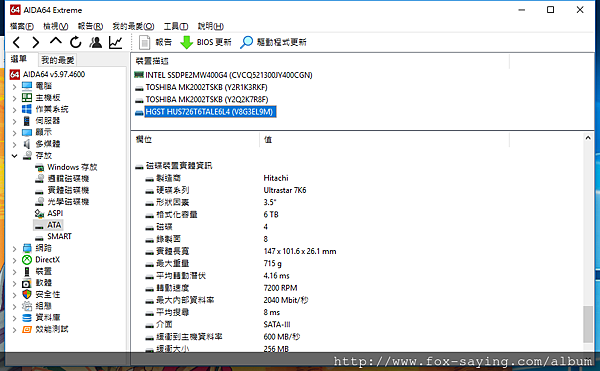Image resolution: width=600 pixels, height=371 pixels.
Task: Click the 7200 RPM value
Action: tap(280, 288)
